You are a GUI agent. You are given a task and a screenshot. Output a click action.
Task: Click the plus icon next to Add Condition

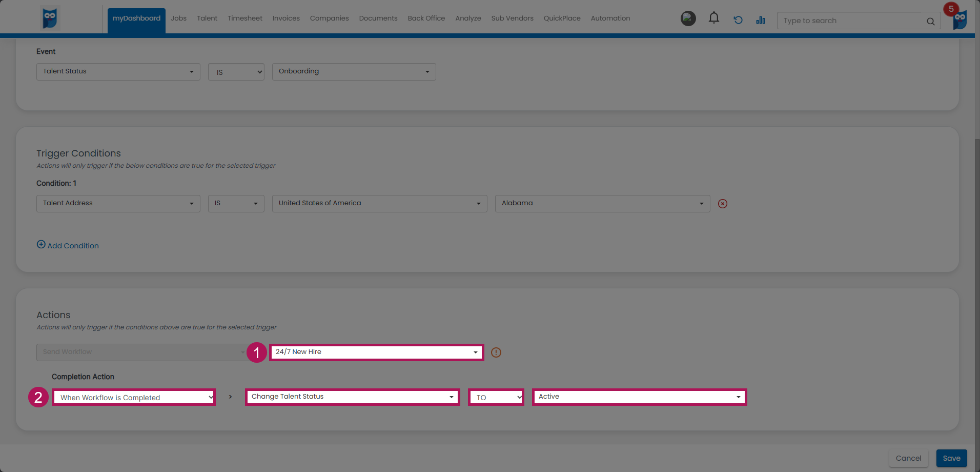coord(41,245)
